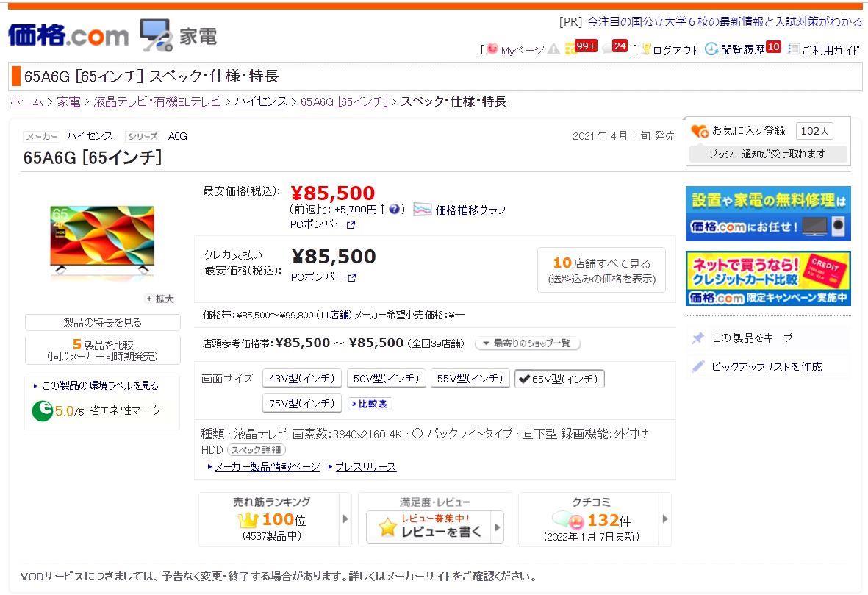Screen dimensions: 868x595
Task: Click the クチコミ speech bubble face icon
Action: tap(569, 520)
